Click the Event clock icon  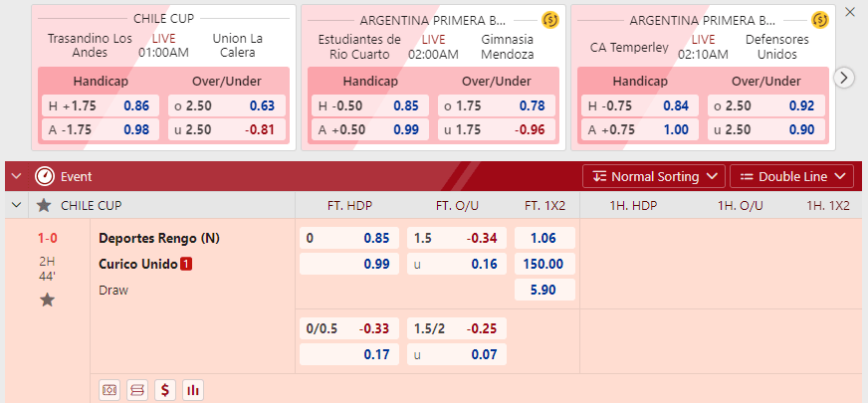click(44, 176)
